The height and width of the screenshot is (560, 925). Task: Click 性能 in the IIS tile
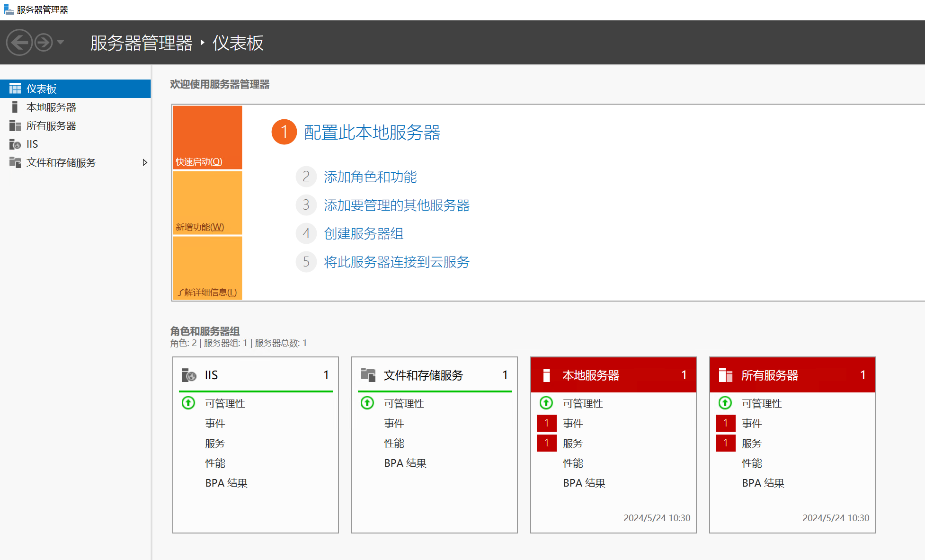(215, 463)
